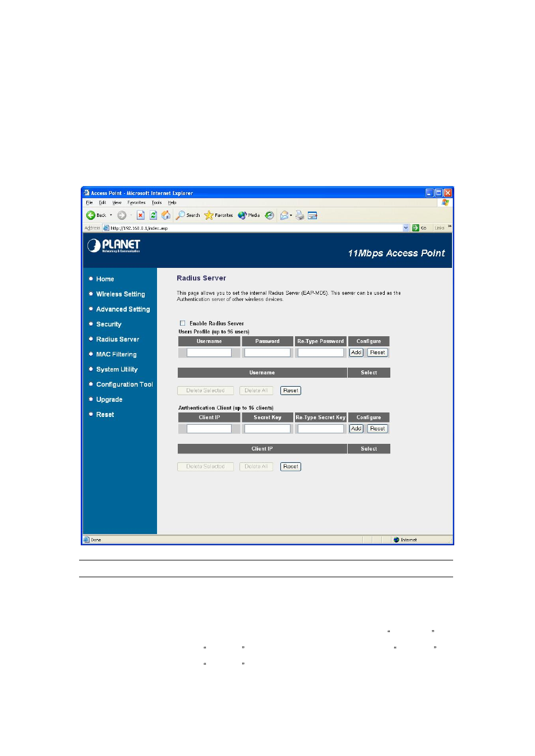This screenshot has width=535, height=756.
Task: Open the Media globe button
Action: coord(249,215)
